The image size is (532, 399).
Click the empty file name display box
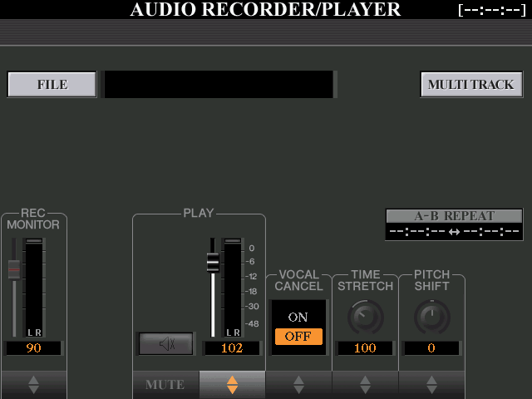[219, 85]
